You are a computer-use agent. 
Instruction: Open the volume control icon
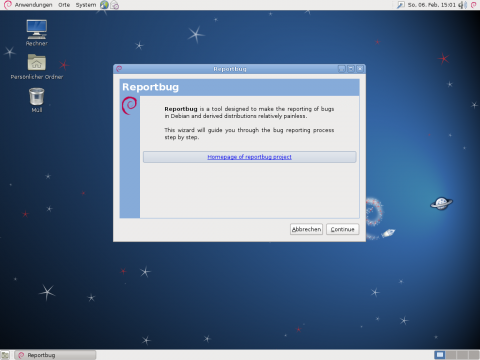click(x=463, y=5)
